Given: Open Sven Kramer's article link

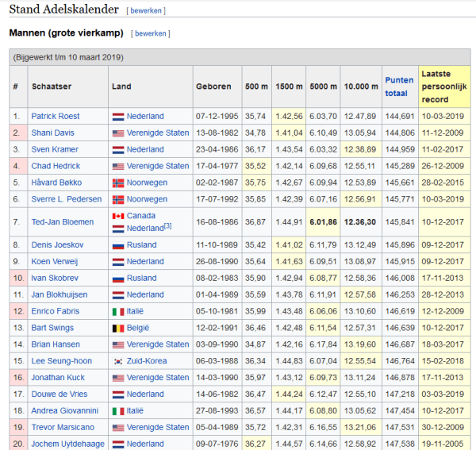Looking at the screenshot, I should (x=54, y=150).
